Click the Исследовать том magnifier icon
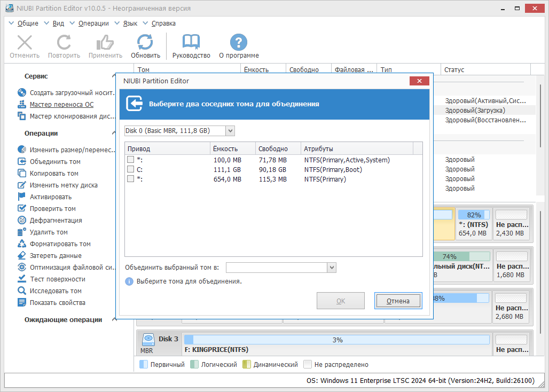 22,291
